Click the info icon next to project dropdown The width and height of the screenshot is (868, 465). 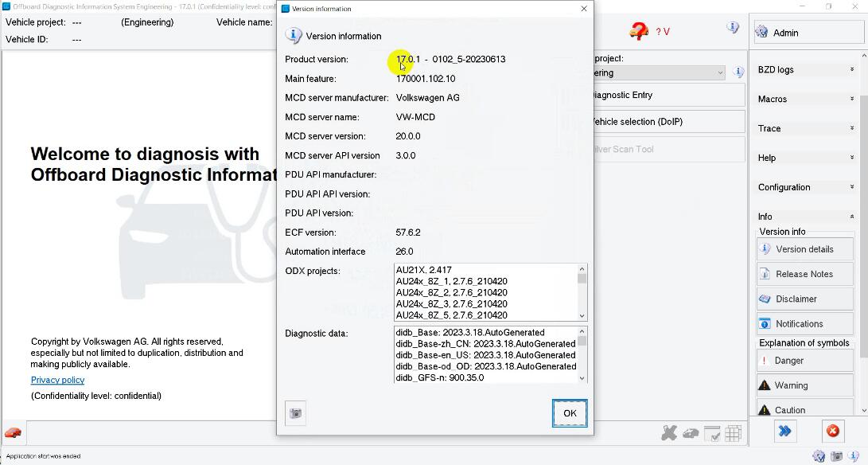(x=738, y=72)
